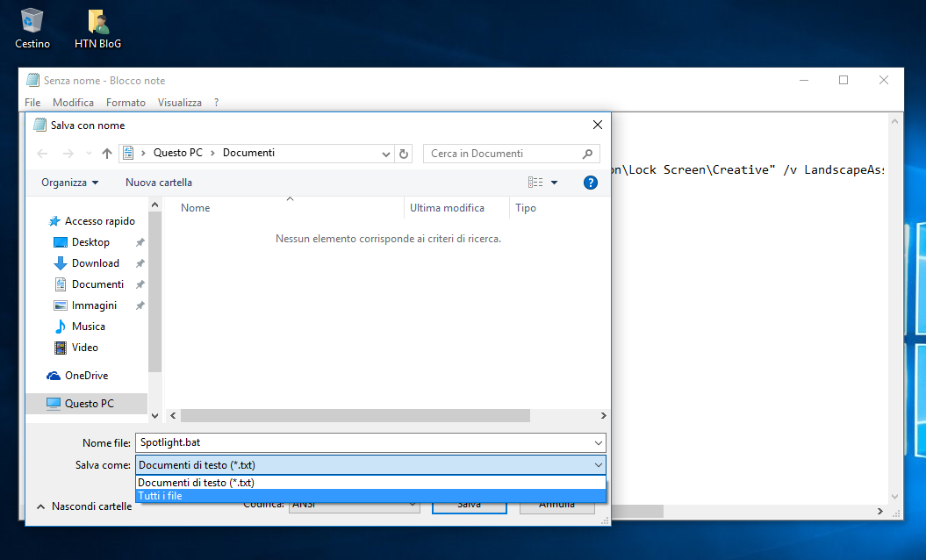Click the Notepad icon in Blocco note title bar
The image size is (926, 560).
pyautogui.click(x=33, y=81)
